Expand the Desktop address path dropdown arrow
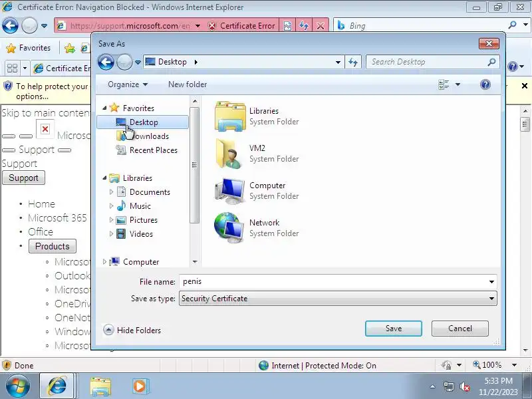 click(338, 62)
